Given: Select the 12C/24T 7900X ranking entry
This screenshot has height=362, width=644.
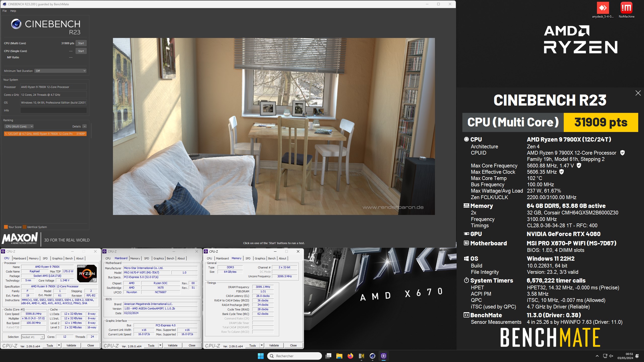Looking at the screenshot, I should pos(45,134).
